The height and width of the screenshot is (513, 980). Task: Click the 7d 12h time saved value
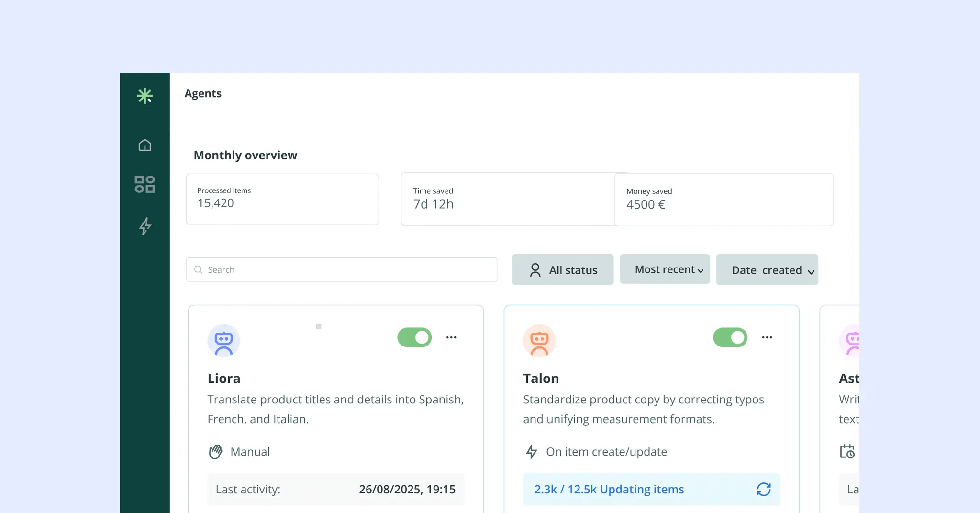click(x=434, y=204)
